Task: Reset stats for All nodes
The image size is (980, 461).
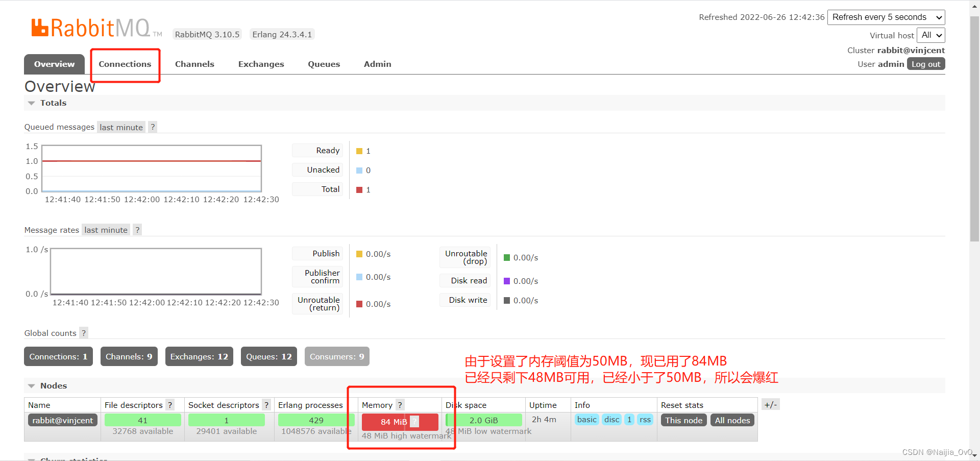Action: point(732,420)
